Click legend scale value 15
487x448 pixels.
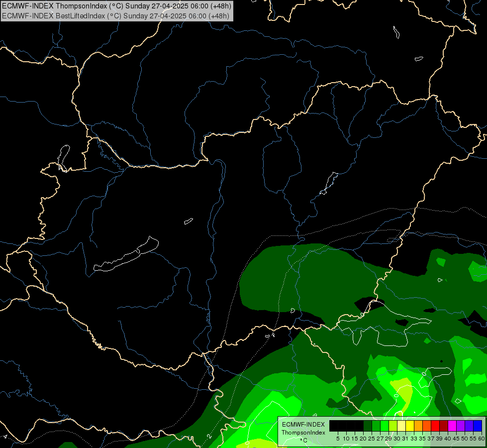(355, 439)
